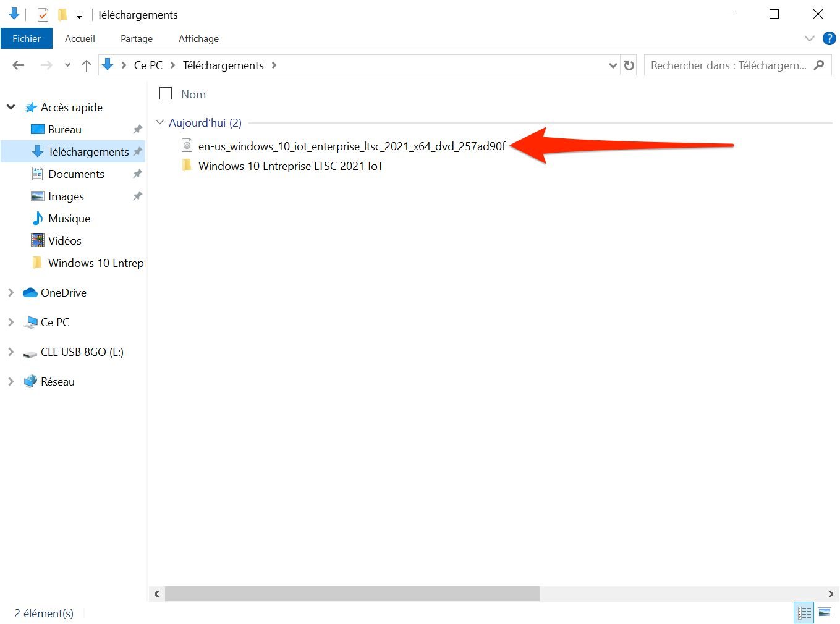
Task: Select the Windows 10 Entreprise LTSC 2021 IoT folder
Action: (x=291, y=166)
